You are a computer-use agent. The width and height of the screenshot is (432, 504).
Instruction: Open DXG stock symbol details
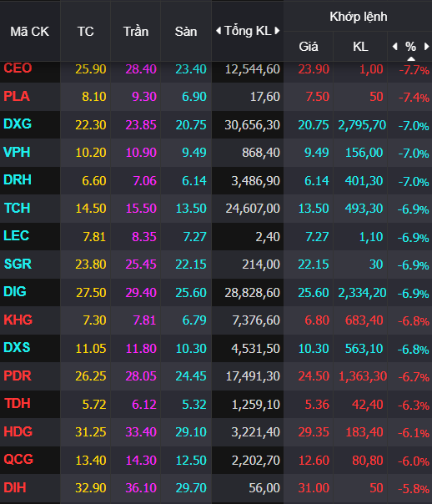(18, 124)
